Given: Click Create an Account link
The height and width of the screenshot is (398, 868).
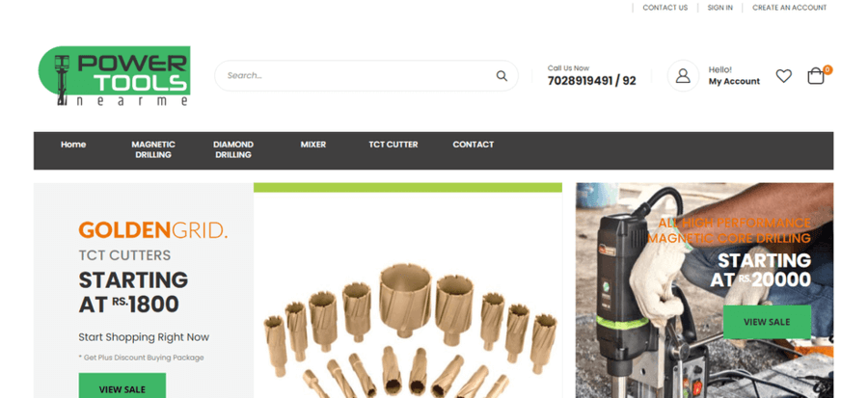Looking at the screenshot, I should (x=789, y=8).
